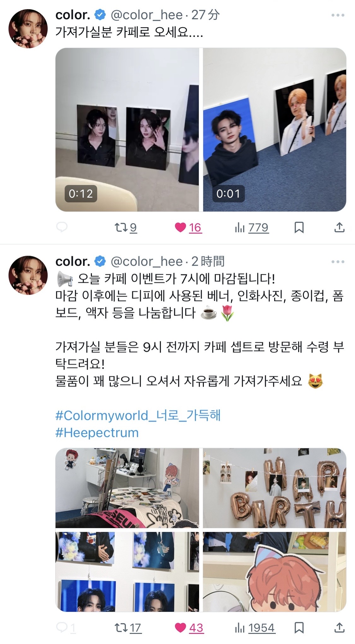Open more options menu on first tweet
The image size is (355, 644).
pyautogui.click(x=338, y=15)
